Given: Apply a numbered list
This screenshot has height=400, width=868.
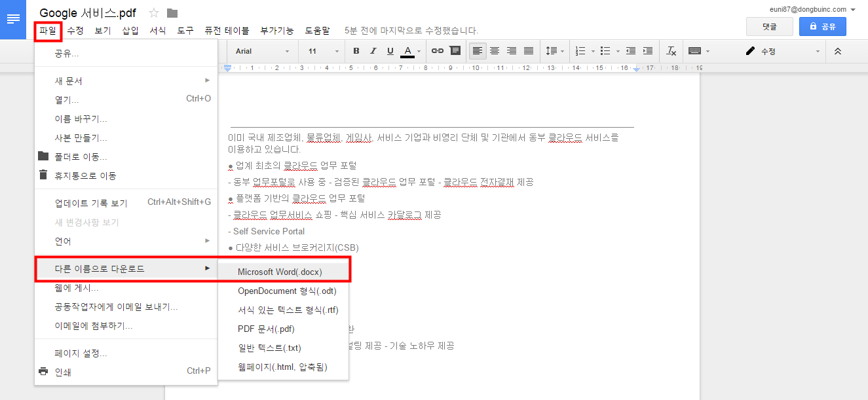Looking at the screenshot, I should [x=580, y=51].
